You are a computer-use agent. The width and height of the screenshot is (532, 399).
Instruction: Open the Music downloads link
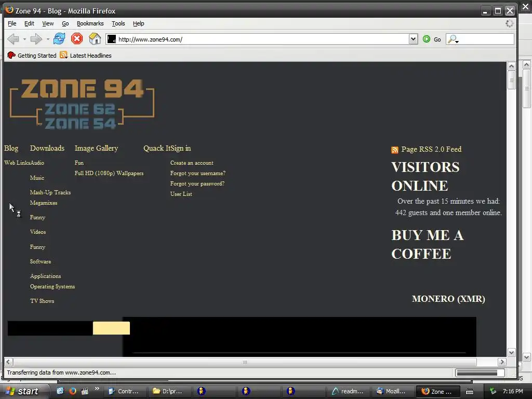tap(37, 178)
